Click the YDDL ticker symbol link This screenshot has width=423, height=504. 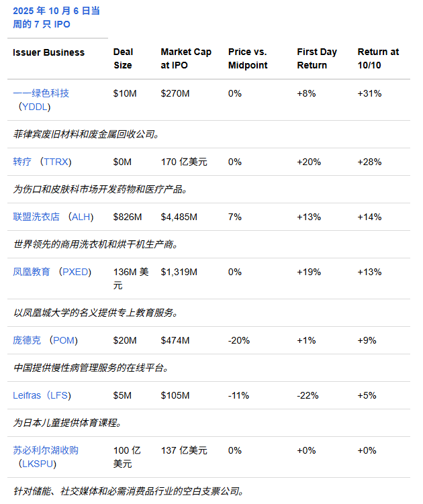[36, 107]
